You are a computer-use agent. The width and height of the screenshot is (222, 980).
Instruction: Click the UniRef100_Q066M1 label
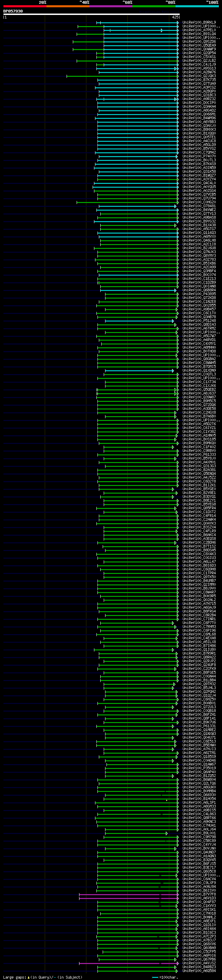tap(199, 114)
